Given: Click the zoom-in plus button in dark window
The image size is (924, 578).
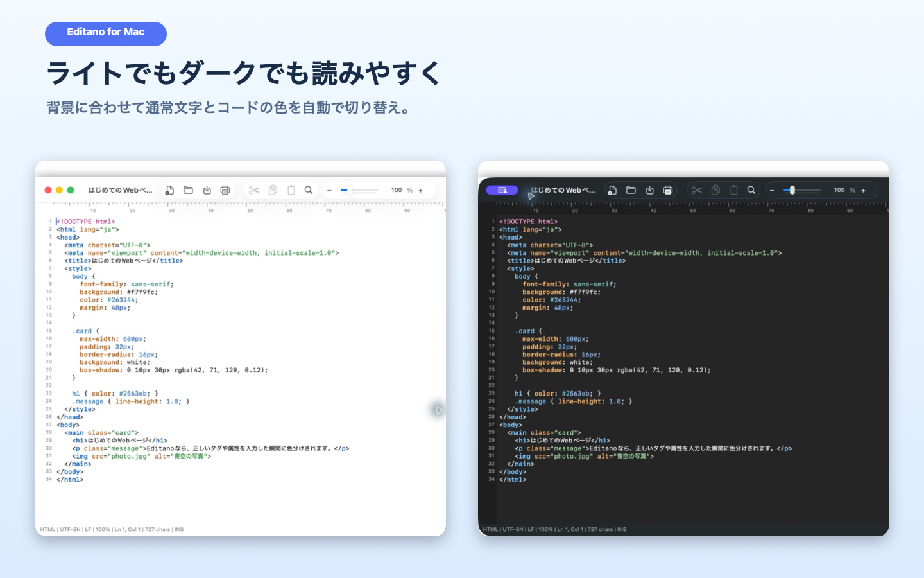Looking at the screenshot, I should point(863,191).
